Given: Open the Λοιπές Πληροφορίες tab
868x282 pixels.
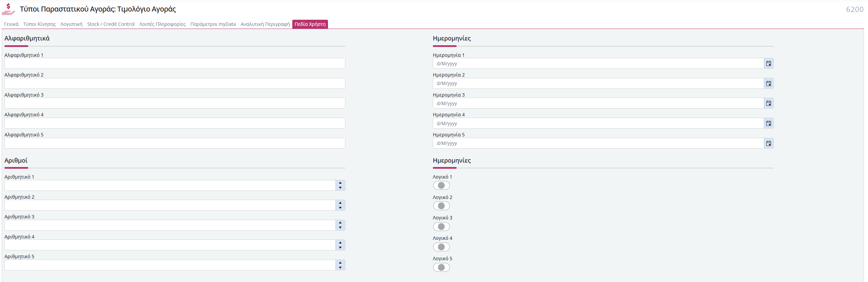Looking at the screenshot, I should pos(162,24).
